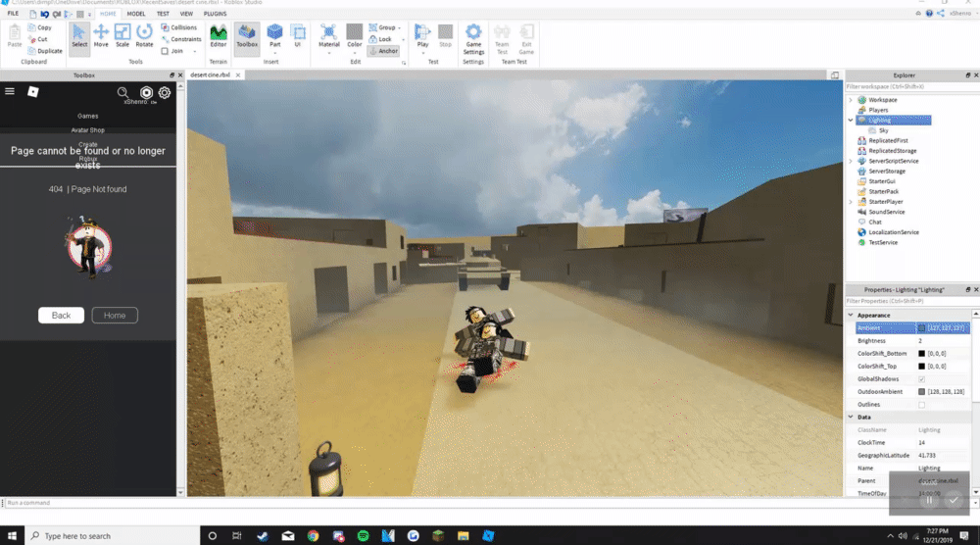This screenshot has width=980, height=545.
Task: Duplicate the selected object
Action: tap(46, 51)
